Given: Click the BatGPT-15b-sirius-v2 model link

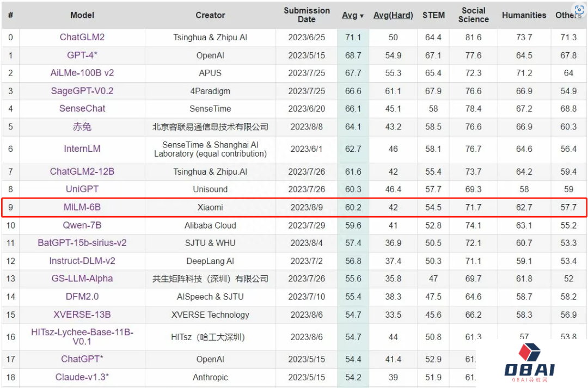Looking at the screenshot, I should click(x=82, y=243).
